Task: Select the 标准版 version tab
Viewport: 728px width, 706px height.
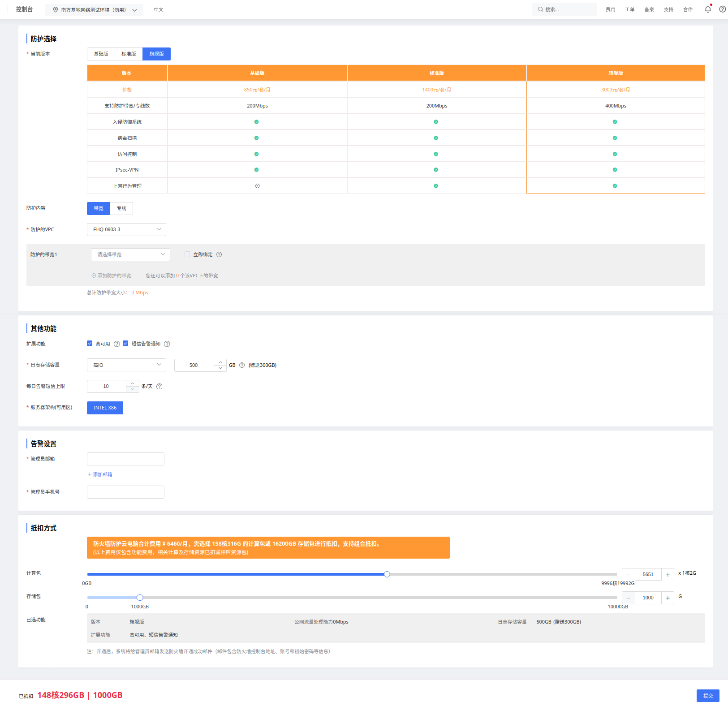Action: point(129,54)
